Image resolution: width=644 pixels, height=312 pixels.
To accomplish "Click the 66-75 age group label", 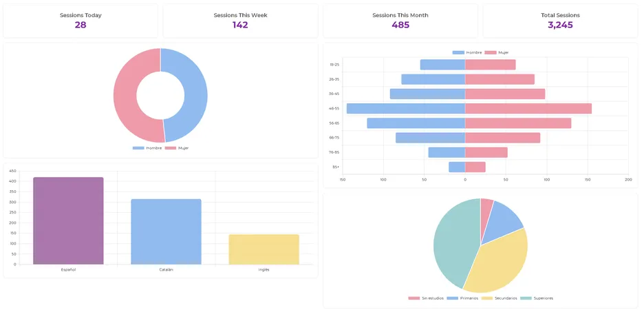I will [x=334, y=138].
